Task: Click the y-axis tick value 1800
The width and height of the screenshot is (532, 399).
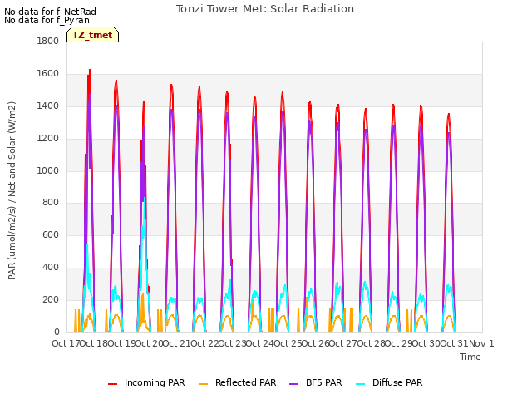Action: pos(48,41)
